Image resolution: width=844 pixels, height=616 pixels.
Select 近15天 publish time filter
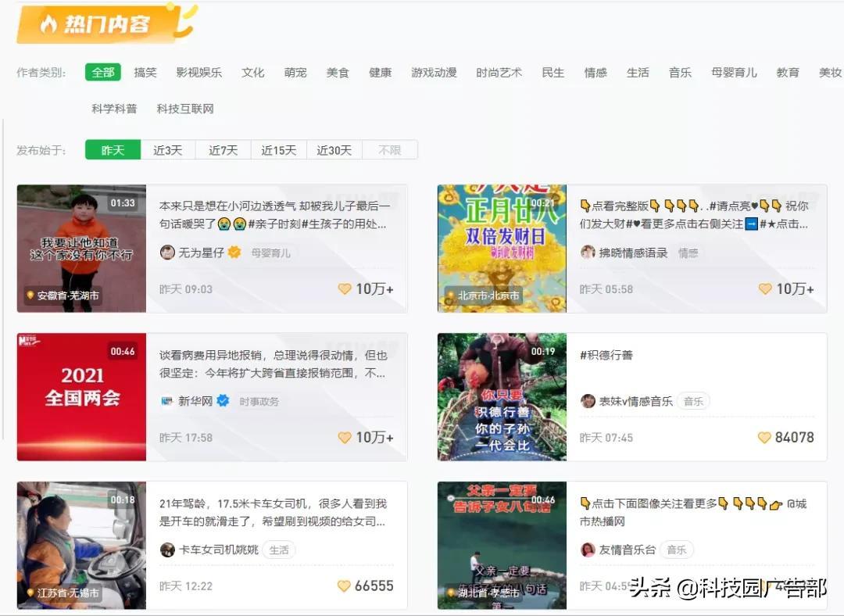tap(279, 149)
